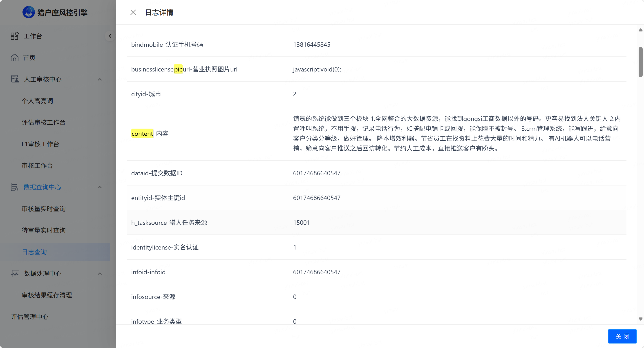Click the identitylicense-实名认证 label

(x=165, y=247)
